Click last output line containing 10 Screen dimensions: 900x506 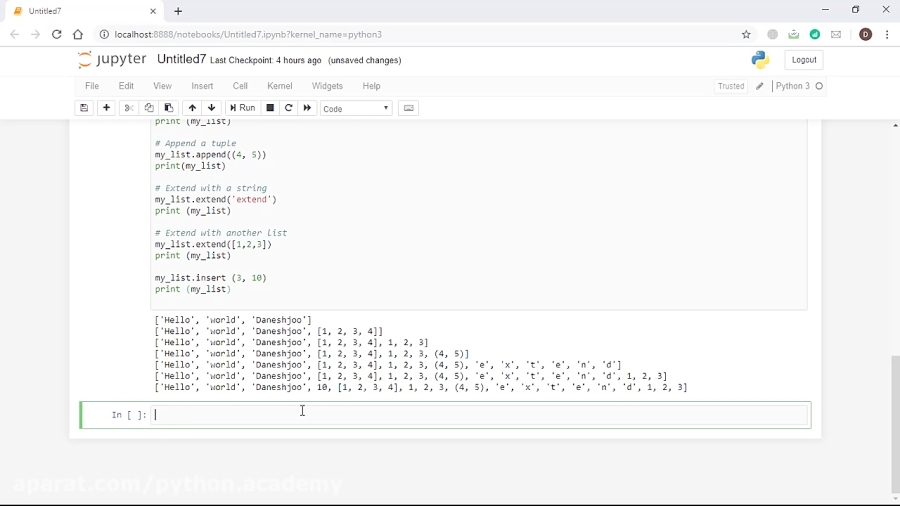421,387
